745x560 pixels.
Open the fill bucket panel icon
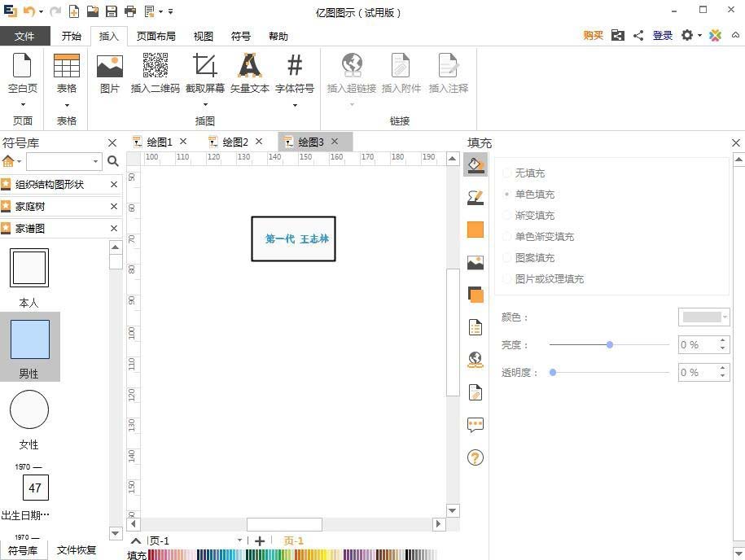click(x=475, y=164)
